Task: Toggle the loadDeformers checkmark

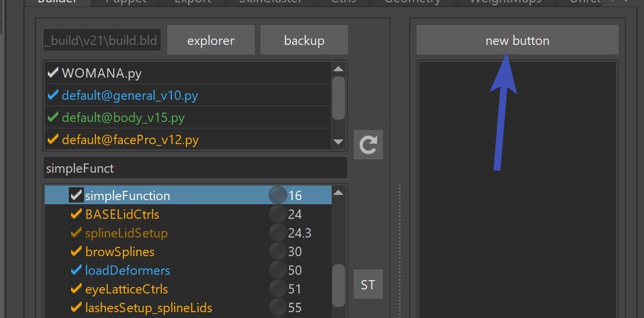Action: coord(76,270)
